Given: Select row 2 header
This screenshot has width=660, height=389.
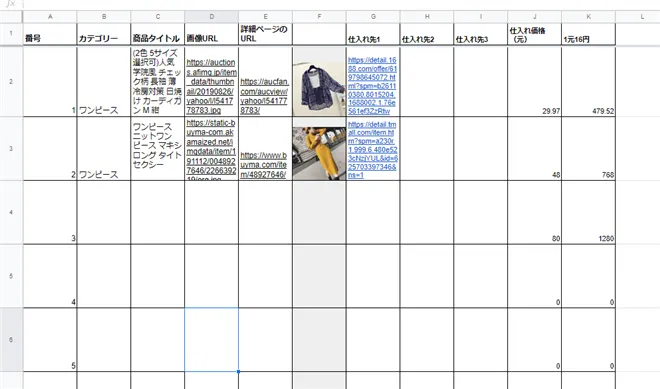Looking at the screenshot, I should 11,81.
